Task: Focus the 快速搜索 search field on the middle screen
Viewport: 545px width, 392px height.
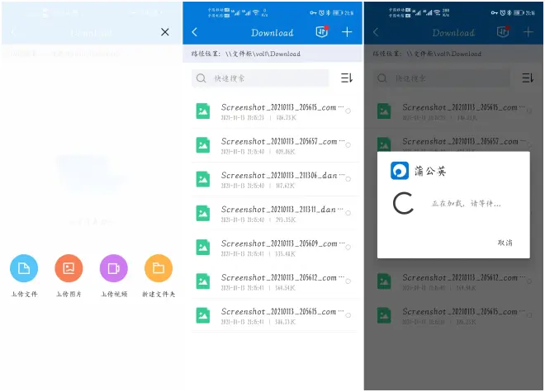Action: pos(260,78)
